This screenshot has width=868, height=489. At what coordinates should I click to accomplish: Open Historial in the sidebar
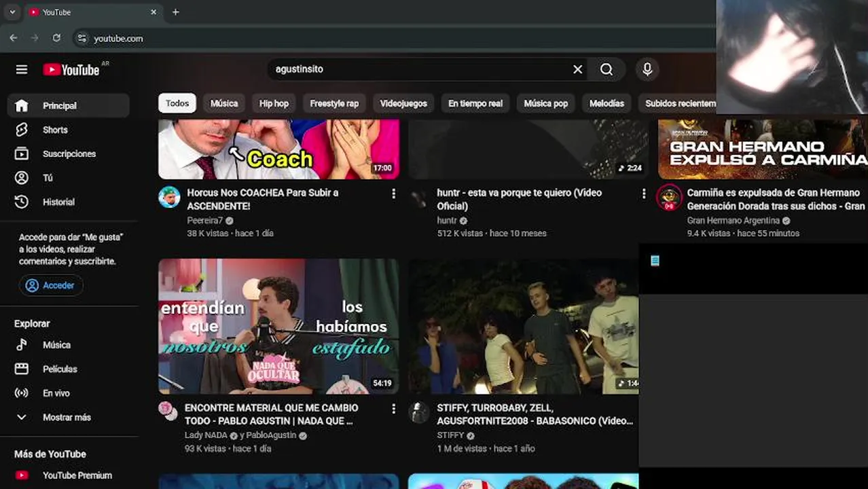click(x=68, y=202)
